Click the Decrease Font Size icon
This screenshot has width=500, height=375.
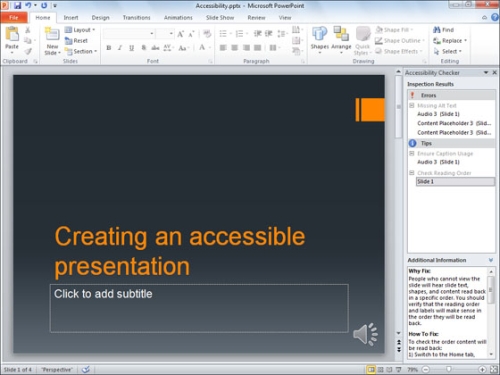(x=191, y=34)
